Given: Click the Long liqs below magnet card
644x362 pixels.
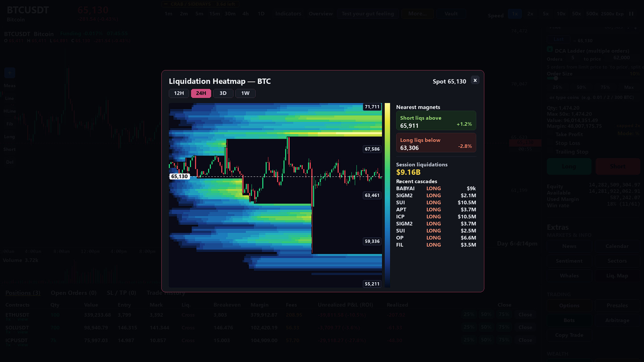Looking at the screenshot, I should pos(436,143).
